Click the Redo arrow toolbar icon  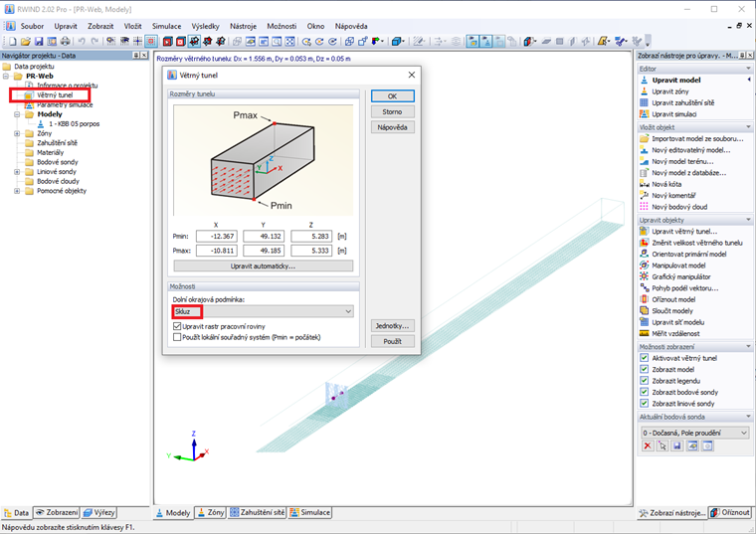tap(94, 42)
